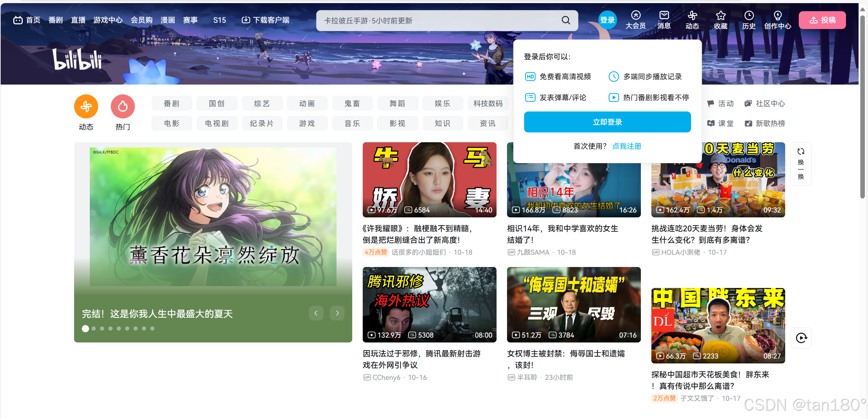
Task: Open 游戏中心 in top navigation
Action: [108, 20]
